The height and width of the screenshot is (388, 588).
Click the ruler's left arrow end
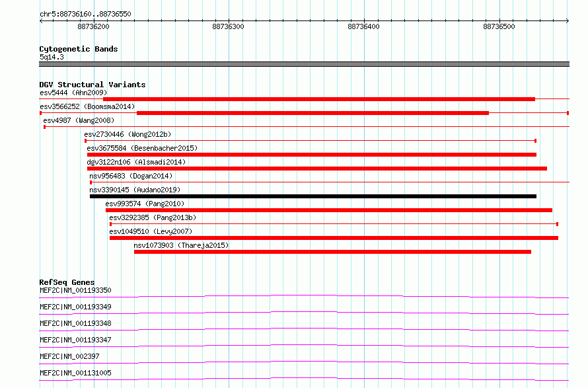click(41, 20)
